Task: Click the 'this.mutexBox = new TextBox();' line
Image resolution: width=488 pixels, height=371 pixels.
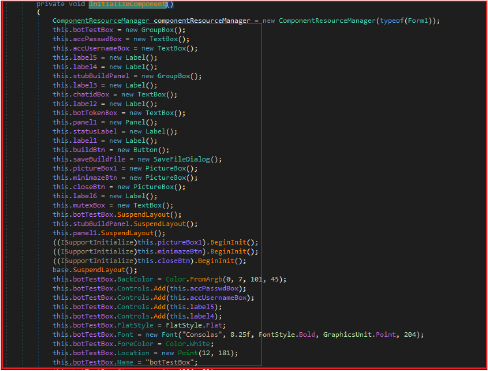Action: pos(113,205)
